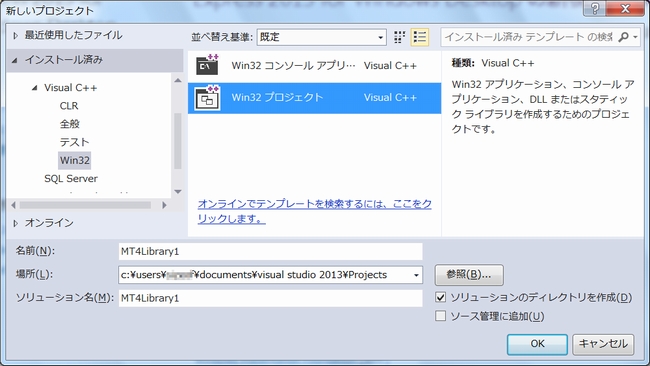Select the Win32 tree item
Image resolution: width=650 pixels, height=366 pixels.
pyautogui.click(x=75, y=160)
